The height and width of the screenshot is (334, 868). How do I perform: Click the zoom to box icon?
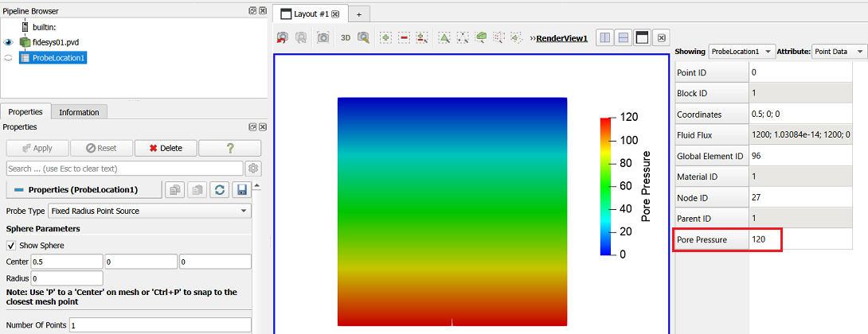pos(363,37)
